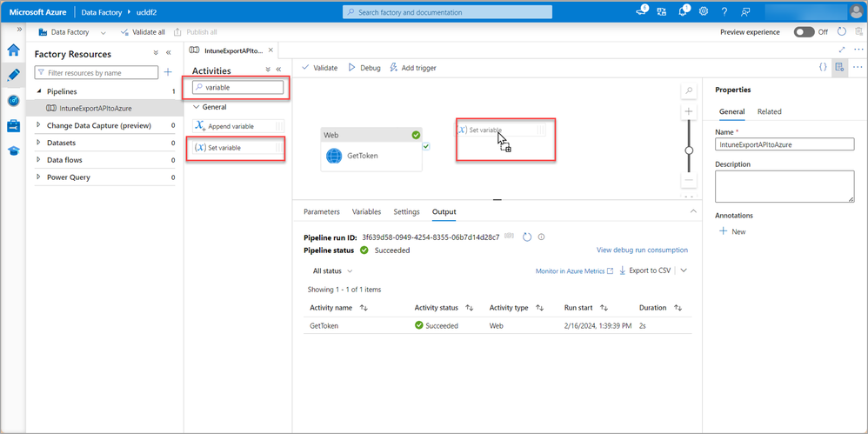Click Publish all button

[x=196, y=32]
